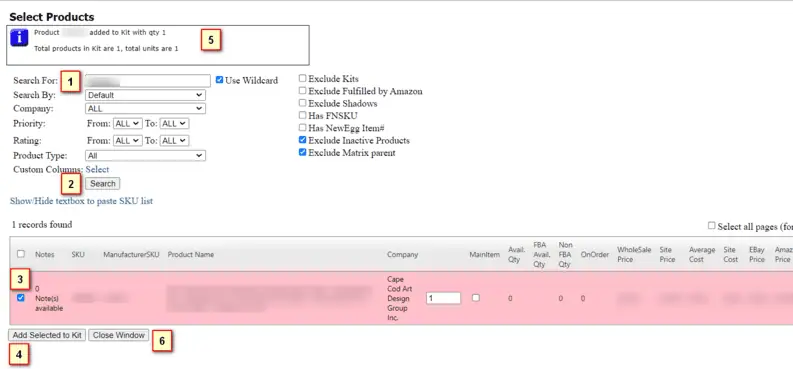Toggle the select-all header checkbox in table
The image size is (793, 369).
(x=21, y=254)
